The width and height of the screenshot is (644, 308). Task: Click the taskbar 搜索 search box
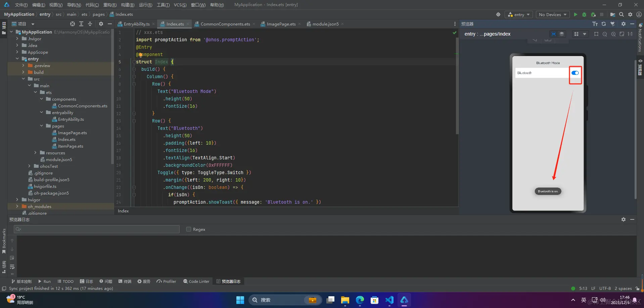(285, 300)
